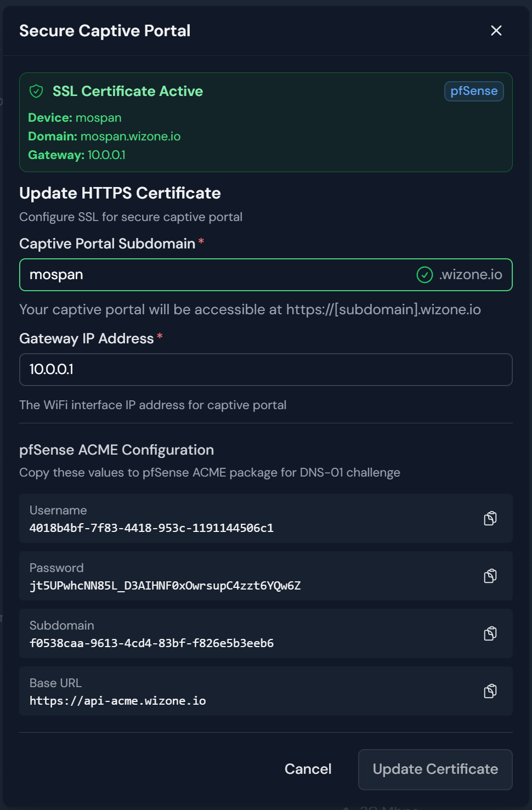Copy the ACME Subdomain using its copy icon

click(x=490, y=633)
